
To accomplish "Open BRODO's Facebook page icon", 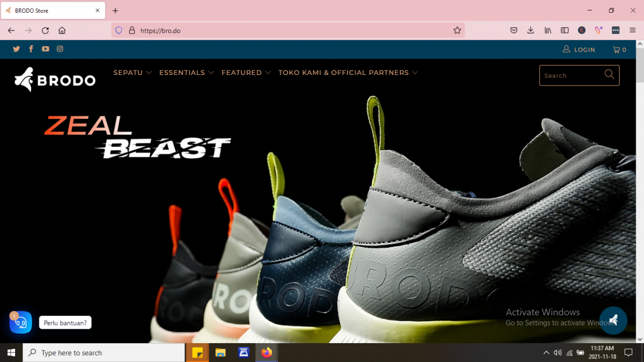I will pyautogui.click(x=31, y=49).
